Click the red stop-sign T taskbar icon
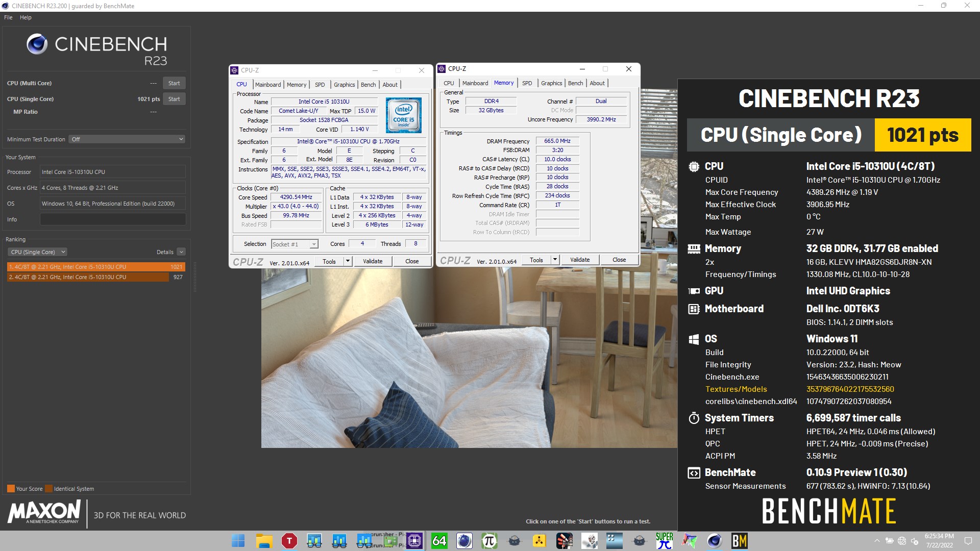 pos(289,541)
